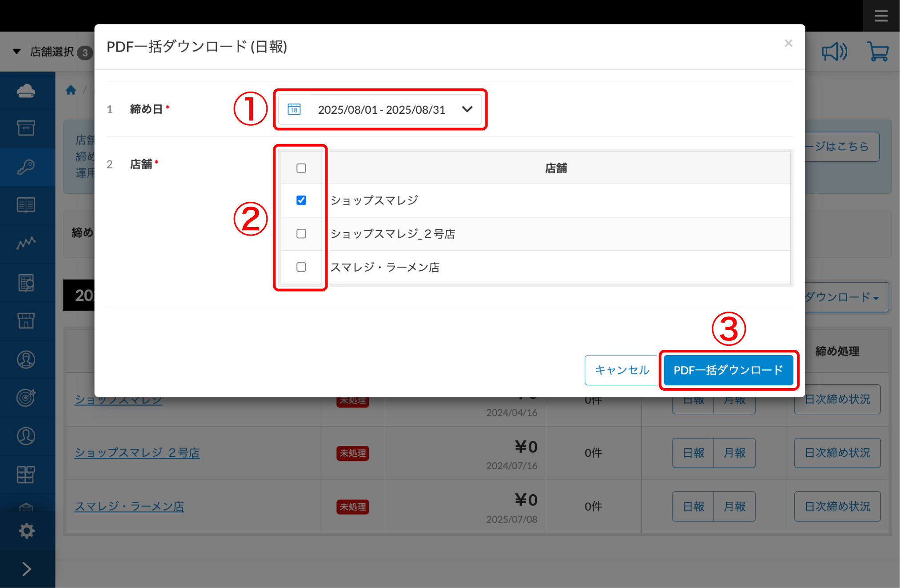The width and height of the screenshot is (900, 588).
Task: Click the megaphone announcements icon
Action: click(834, 52)
